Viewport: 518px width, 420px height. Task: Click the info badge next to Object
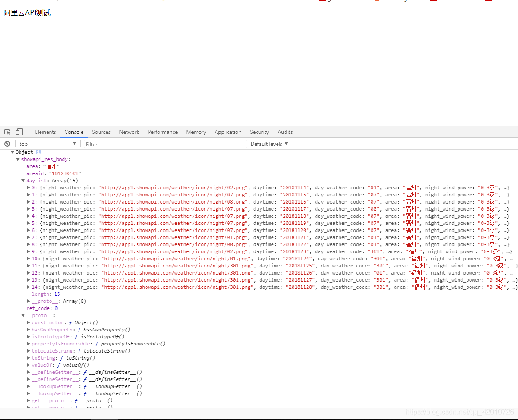(38, 152)
